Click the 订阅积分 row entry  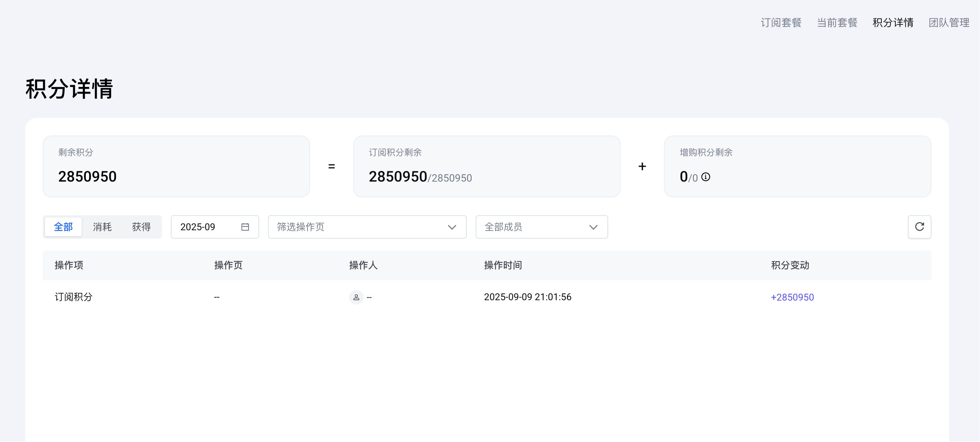[x=73, y=297]
